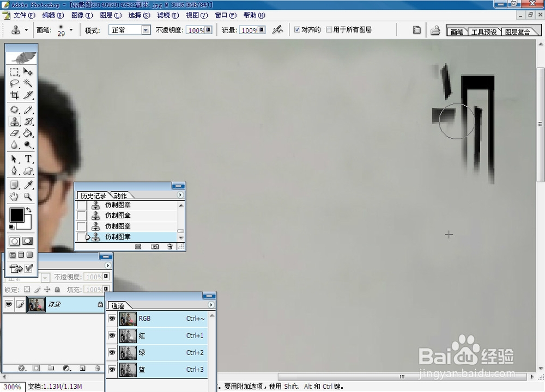Toggle the 对齐的 checkbox

click(297, 29)
